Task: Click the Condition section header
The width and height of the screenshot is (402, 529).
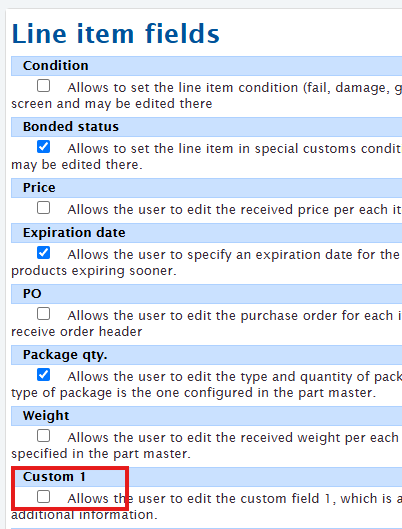Action: [x=206, y=66]
